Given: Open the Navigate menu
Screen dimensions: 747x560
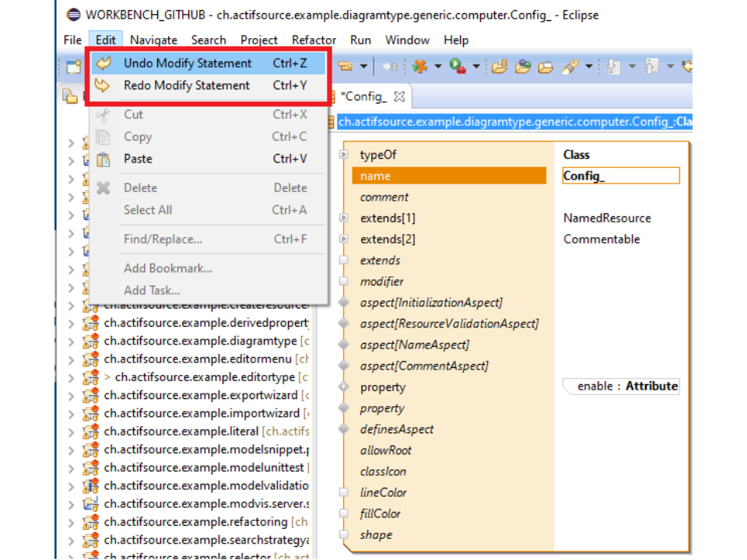Looking at the screenshot, I should point(153,40).
